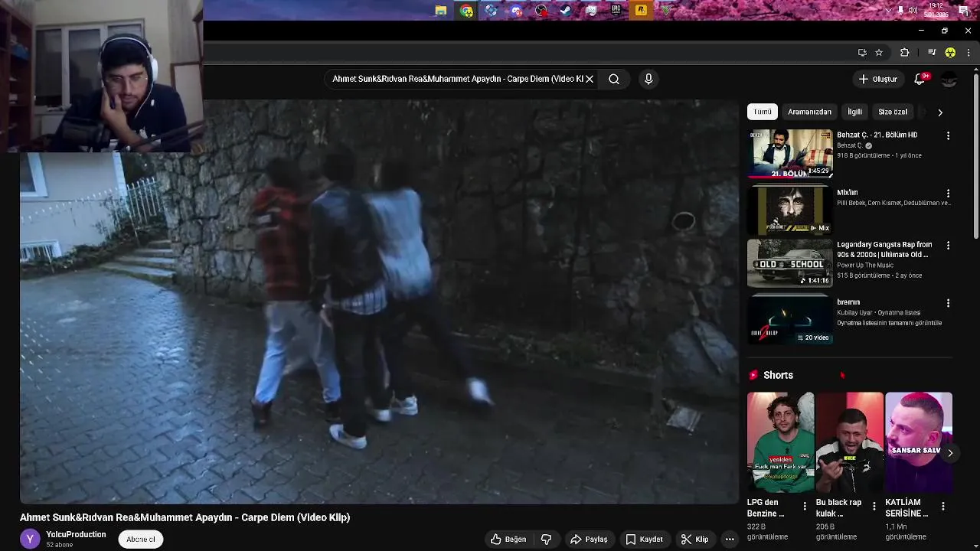Open options for Legendary Gangsta Rap video
Image resolution: width=980 pixels, height=551 pixels.
click(x=948, y=246)
